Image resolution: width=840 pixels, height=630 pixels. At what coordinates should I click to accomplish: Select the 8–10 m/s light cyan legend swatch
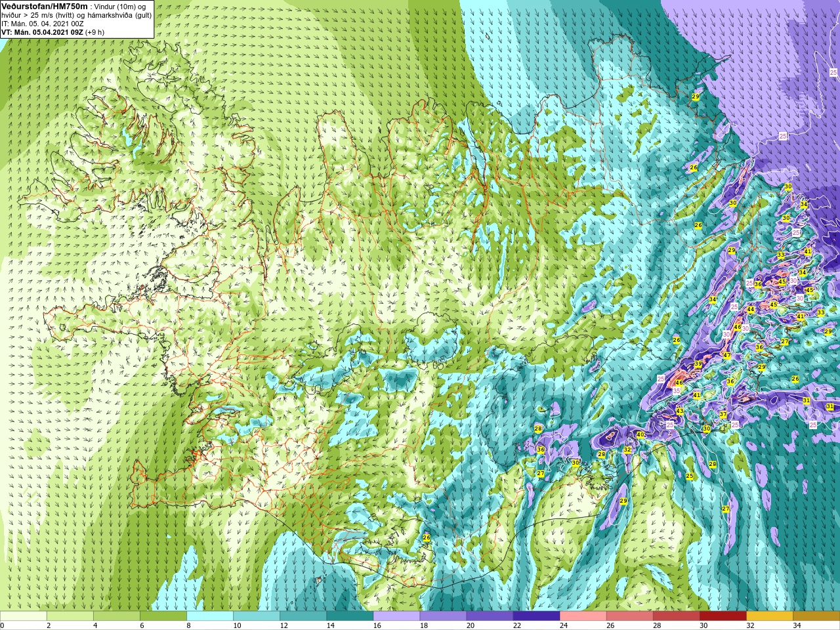pyautogui.click(x=210, y=616)
